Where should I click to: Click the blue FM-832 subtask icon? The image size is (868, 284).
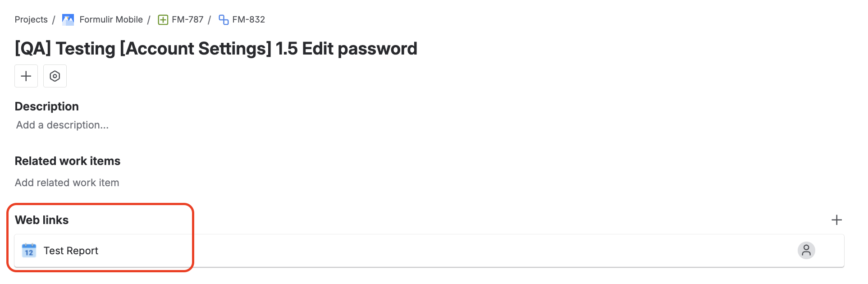[x=224, y=20]
